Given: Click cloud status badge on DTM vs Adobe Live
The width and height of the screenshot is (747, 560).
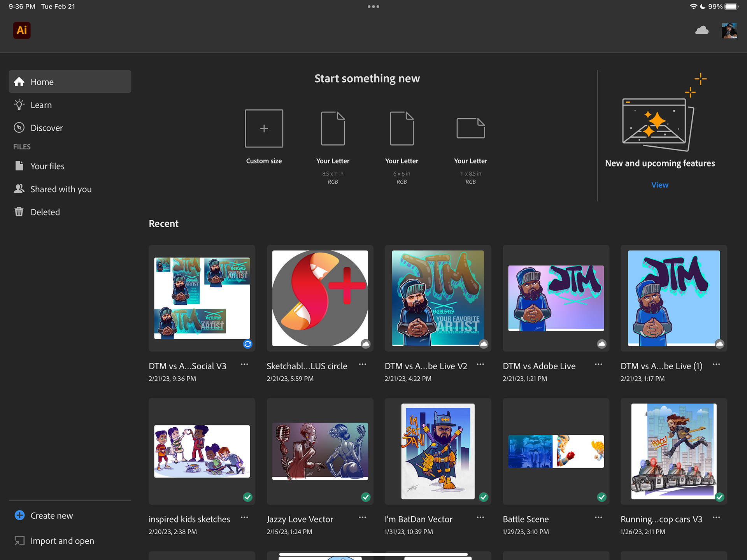Looking at the screenshot, I should (602, 344).
